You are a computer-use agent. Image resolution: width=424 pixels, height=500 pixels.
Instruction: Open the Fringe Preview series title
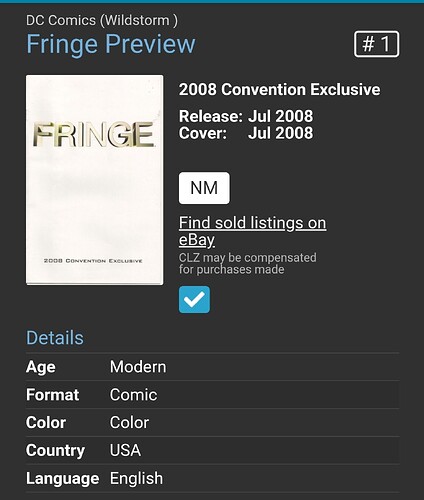(x=111, y=44)
